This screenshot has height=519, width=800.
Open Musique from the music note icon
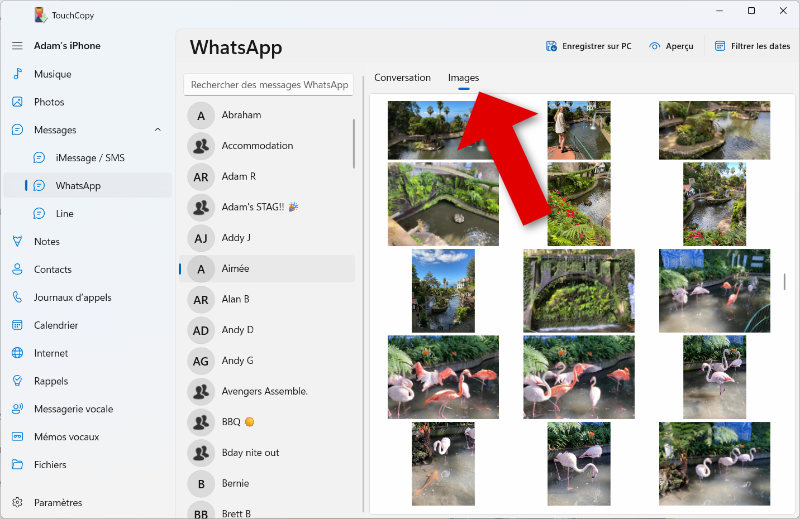click(x=17, y=73)
